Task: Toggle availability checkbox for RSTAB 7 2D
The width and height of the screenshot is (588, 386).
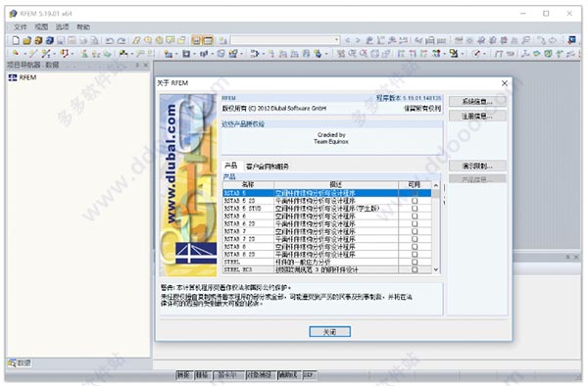Action: 415,239
